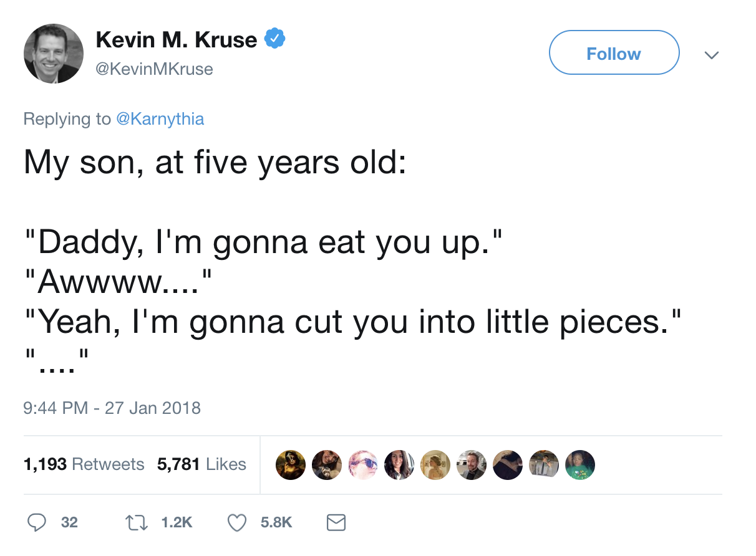Screen dimensions: 756x556
Task: Click the direct message envelope icon
Action: tap(336, 522)
